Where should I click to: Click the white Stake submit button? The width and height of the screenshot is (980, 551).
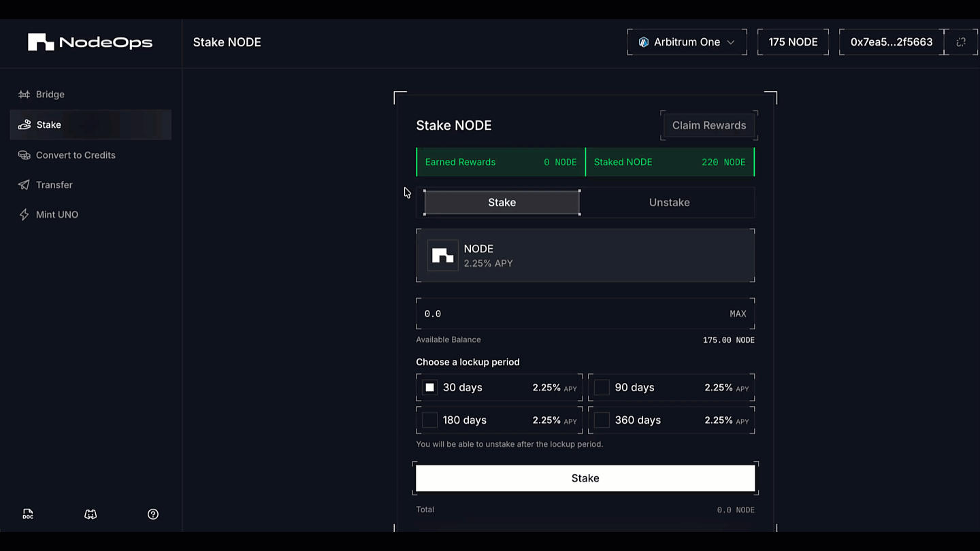pyautogui.click(x=585, y=478)
